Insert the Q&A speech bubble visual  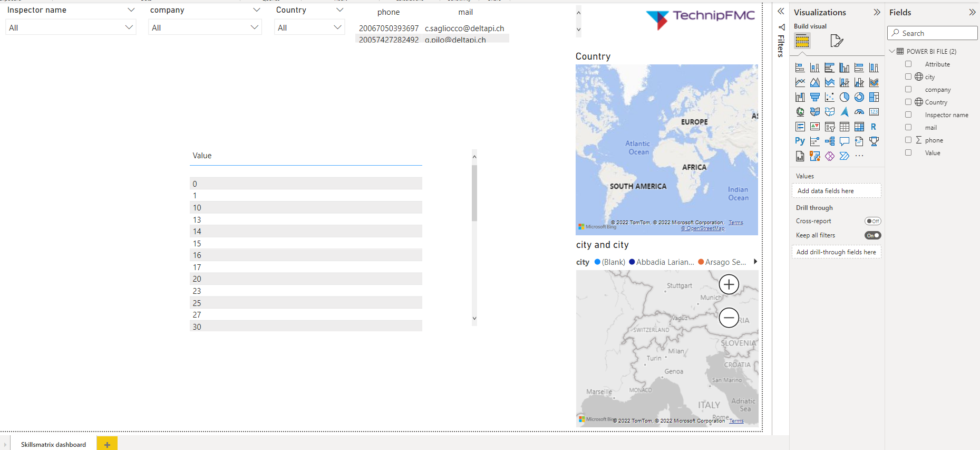845,141
